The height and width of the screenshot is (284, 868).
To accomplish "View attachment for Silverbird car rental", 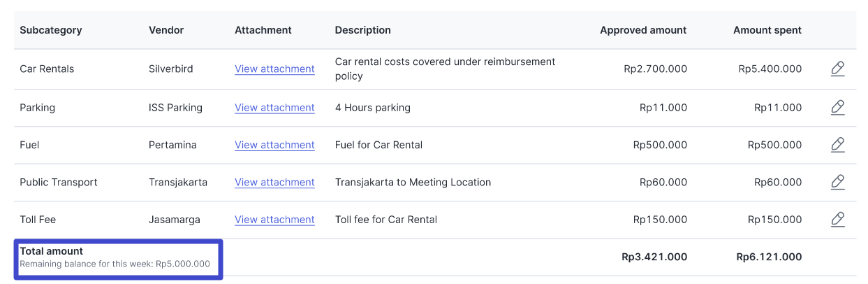I will click(274, 69).
